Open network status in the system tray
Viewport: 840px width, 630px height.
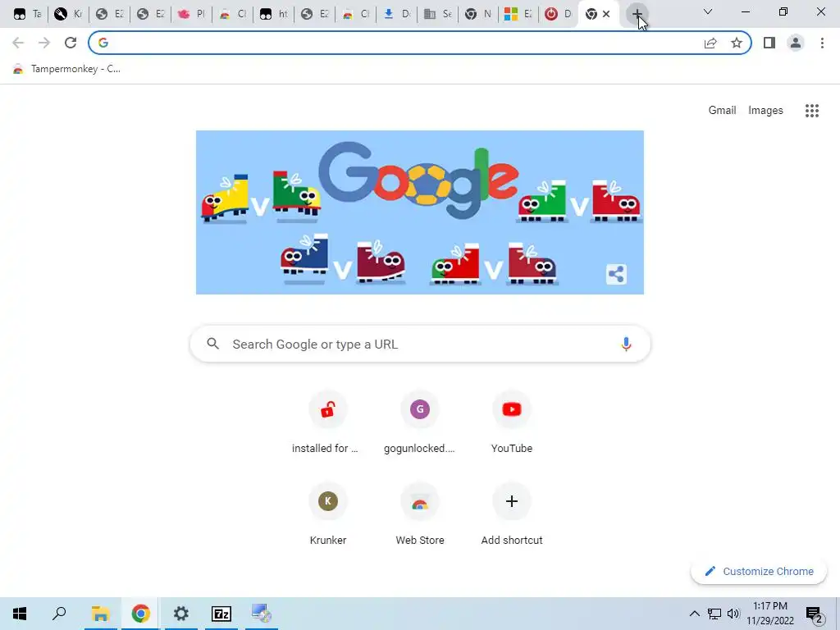point(714,614)
